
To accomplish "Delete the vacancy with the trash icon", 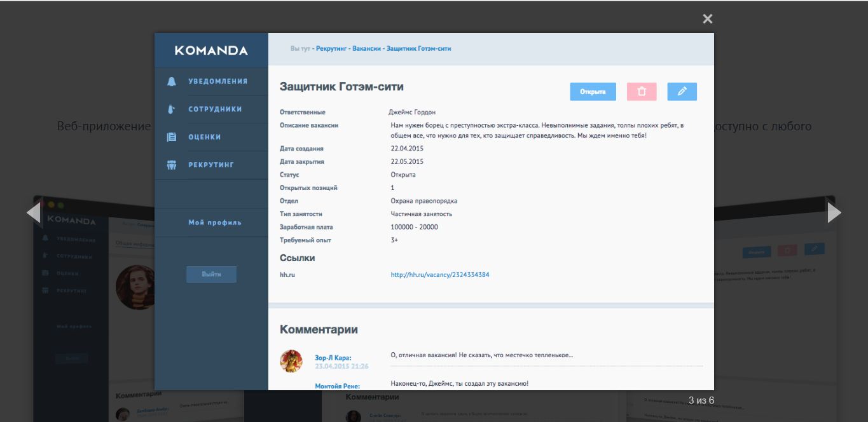I will click(x=641, y=92).
